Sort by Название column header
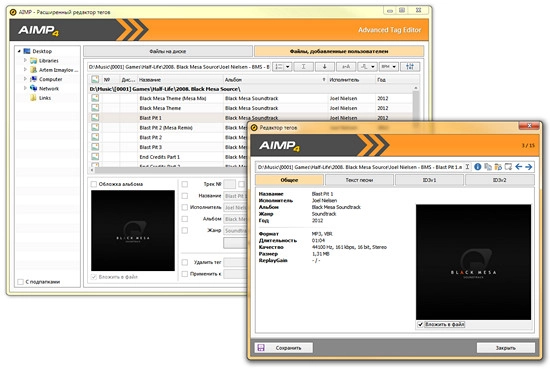This screenshot has width=550, height=369. click(180, 80)
